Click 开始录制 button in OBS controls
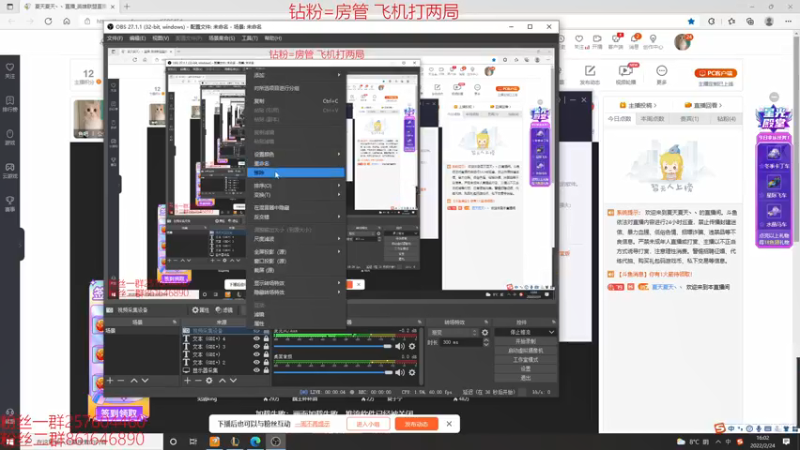 pos(525,341)
